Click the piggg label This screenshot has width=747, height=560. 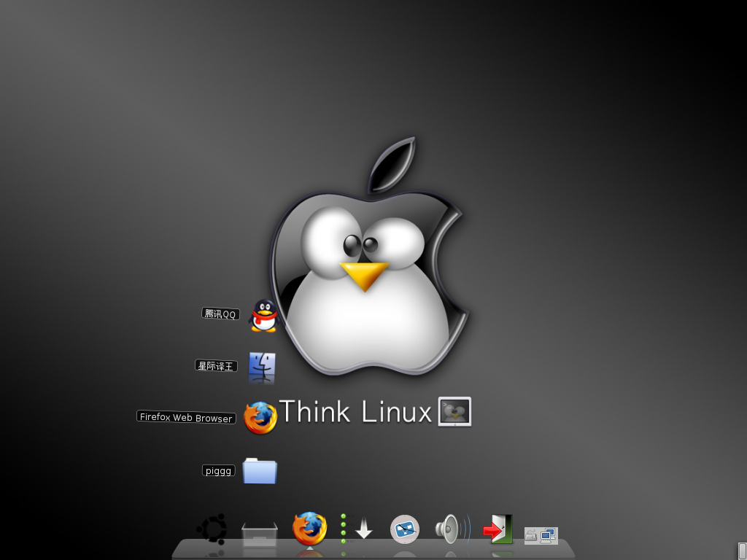coord(219,470)
